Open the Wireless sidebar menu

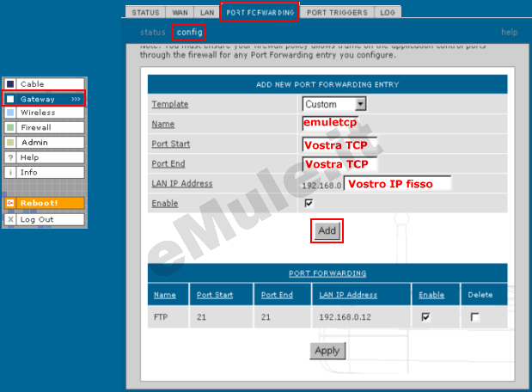[x=44, y=113]
